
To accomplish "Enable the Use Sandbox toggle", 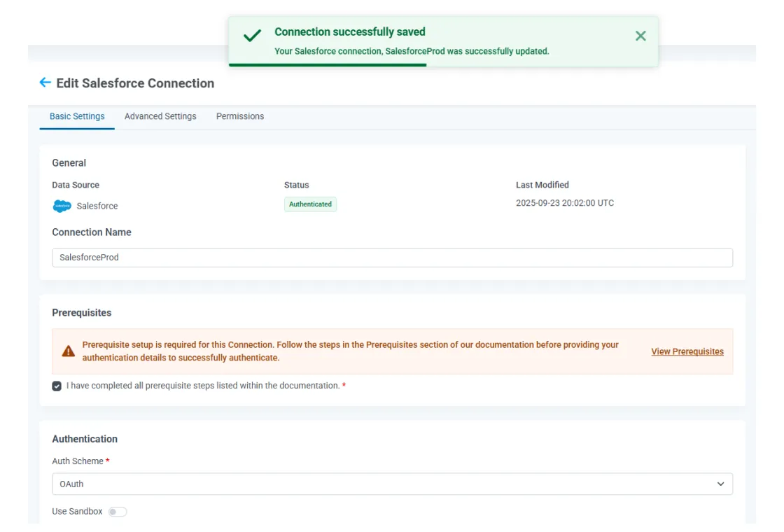I will 118,512.
